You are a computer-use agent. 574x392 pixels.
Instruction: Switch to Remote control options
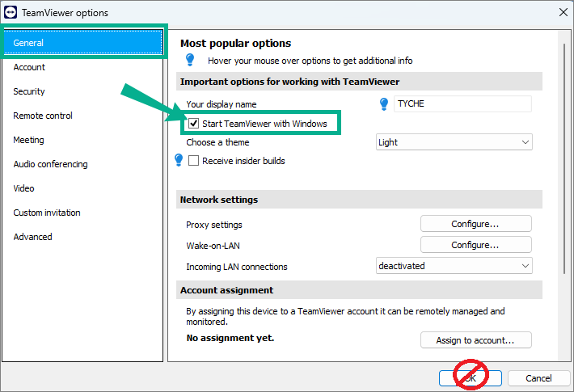82,116
